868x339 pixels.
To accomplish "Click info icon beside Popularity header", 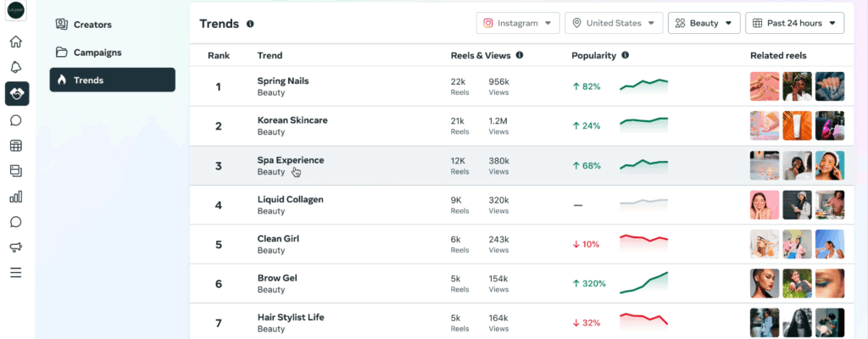I will coord(625,55).
